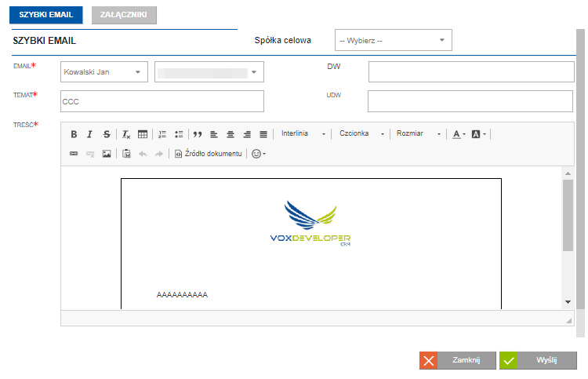This screenshot has width=588, height=379.
Task: Focus the UDW input field
Action: click(x=470, y=101)
